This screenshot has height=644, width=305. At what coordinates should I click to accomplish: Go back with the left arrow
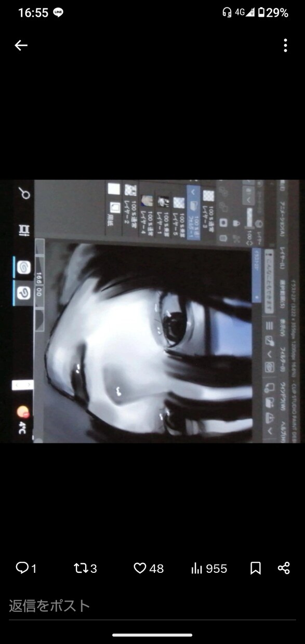point(21,46)
